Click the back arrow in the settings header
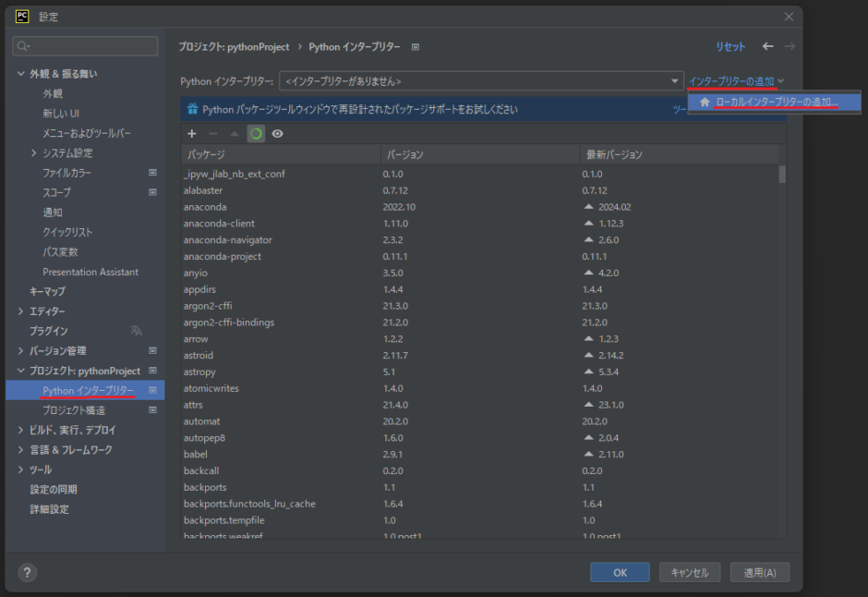This screenshot has height=597, width=868. tap(767, 44)
